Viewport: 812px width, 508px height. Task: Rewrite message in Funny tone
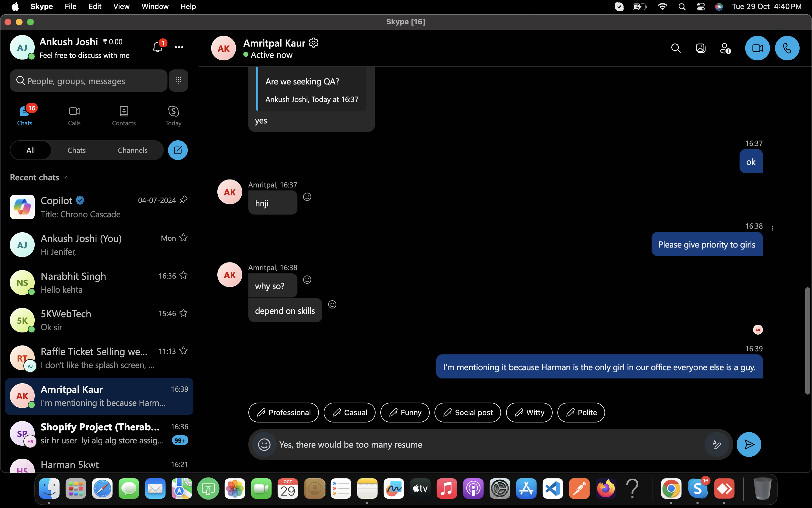(405, 412)
